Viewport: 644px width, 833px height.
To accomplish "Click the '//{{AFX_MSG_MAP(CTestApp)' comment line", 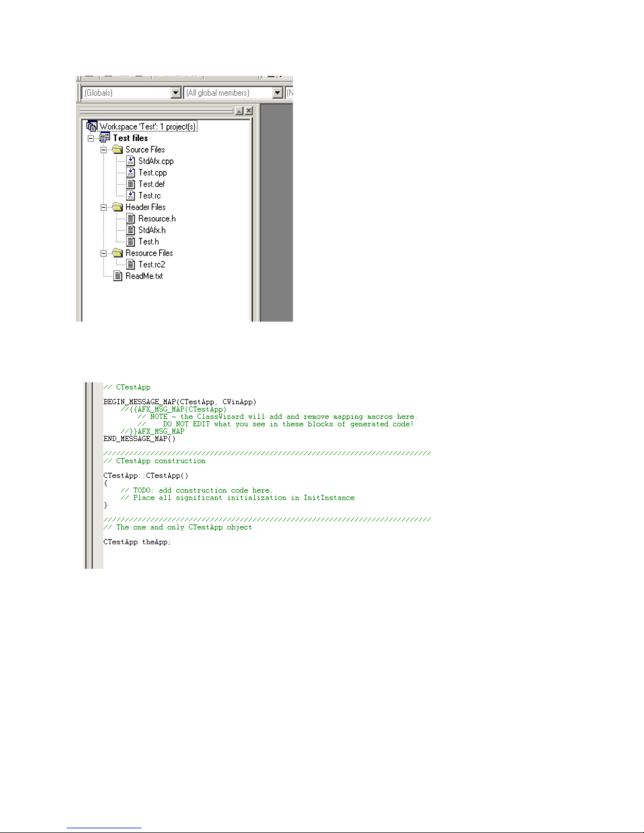I will pos(173,409).
